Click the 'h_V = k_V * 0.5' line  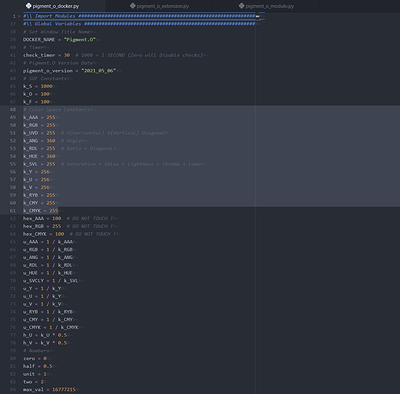pos(45,343)
